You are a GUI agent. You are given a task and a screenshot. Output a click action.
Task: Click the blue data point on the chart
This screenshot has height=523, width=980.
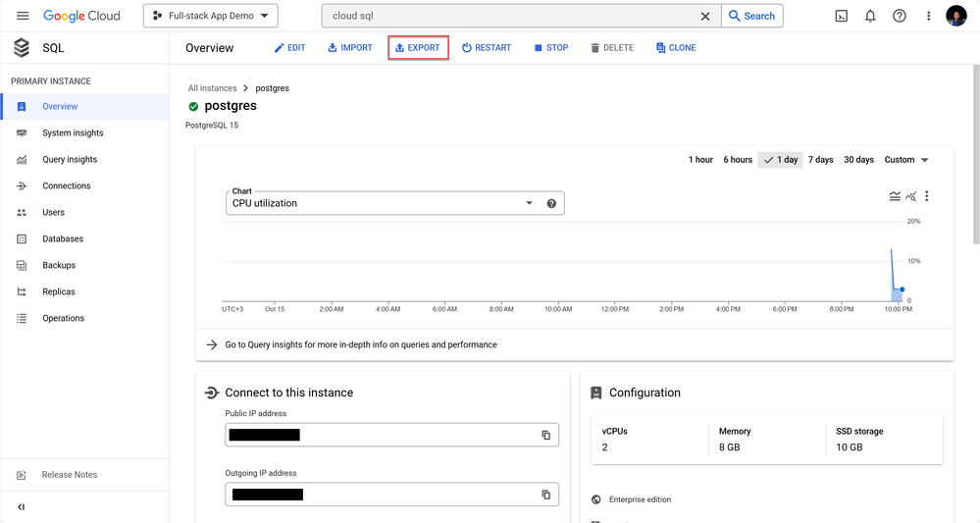(902, 289)
